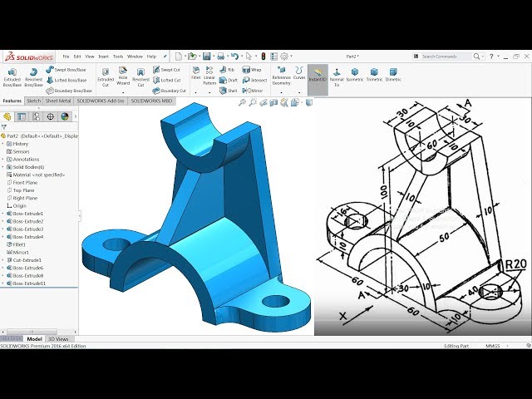The height and width of the screenshot is (399, 532).
Task: Switch to the Sheet Metal tab
Action: 58,101
